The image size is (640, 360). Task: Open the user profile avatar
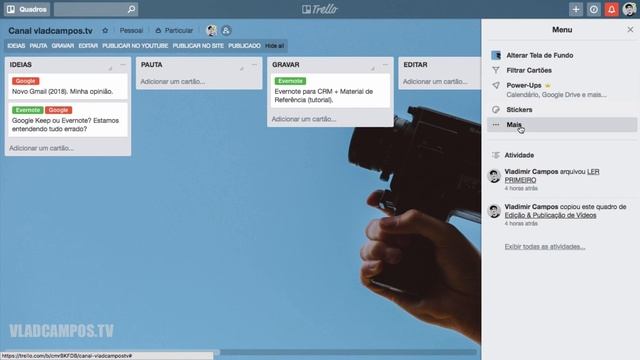(x=629, y=9)
